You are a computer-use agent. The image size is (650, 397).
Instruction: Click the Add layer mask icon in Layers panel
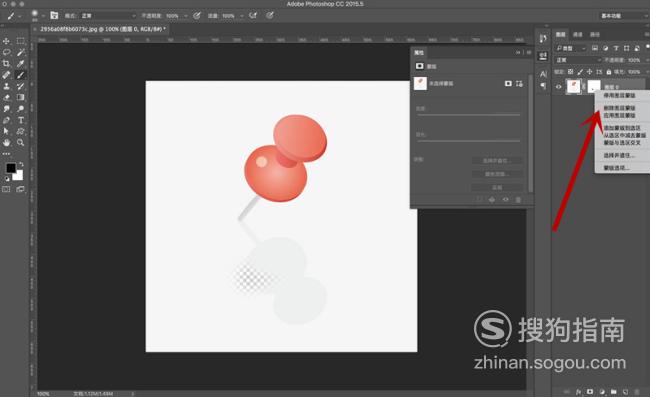(x=590, y=392)
